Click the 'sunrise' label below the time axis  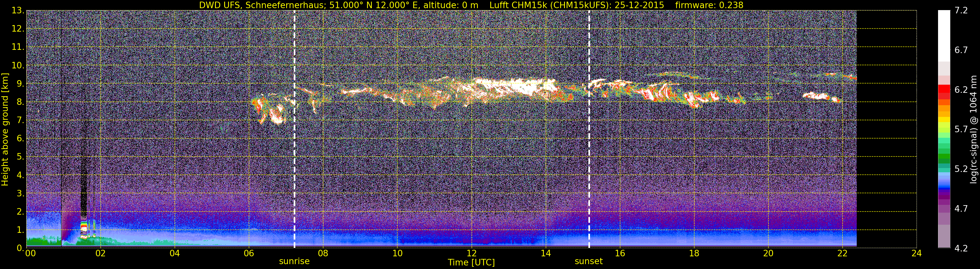coord(294,262)
